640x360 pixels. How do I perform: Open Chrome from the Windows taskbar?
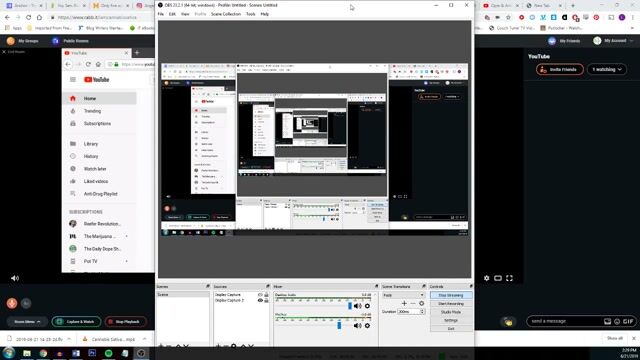coord(43,353)
